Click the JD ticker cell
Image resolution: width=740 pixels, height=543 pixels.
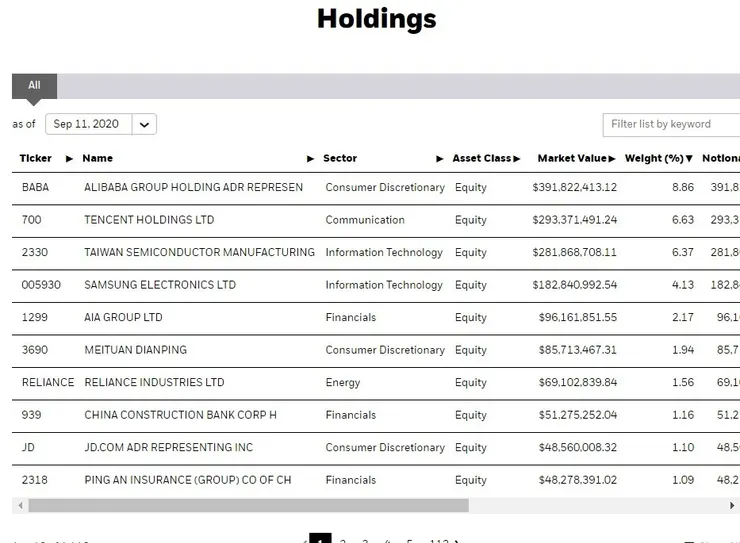[x=28, y=448]
